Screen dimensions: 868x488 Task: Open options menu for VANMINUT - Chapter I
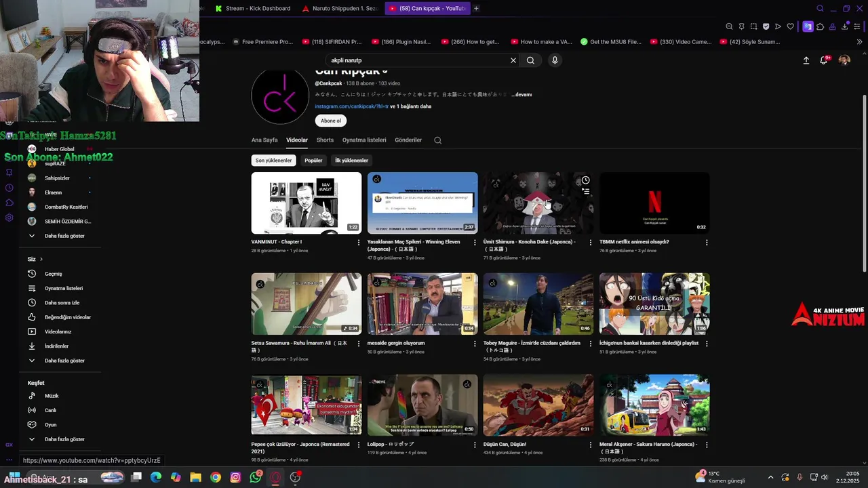click(x=359, y=242)
